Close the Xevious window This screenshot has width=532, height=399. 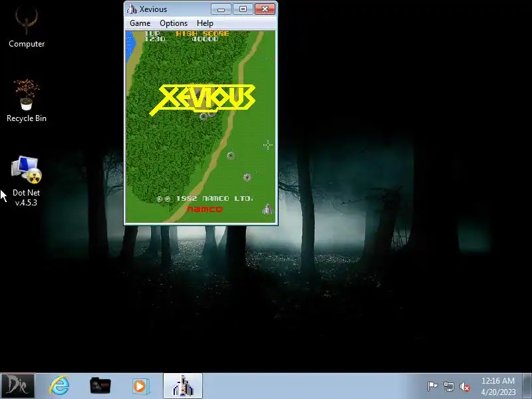[x=265, y=9]
